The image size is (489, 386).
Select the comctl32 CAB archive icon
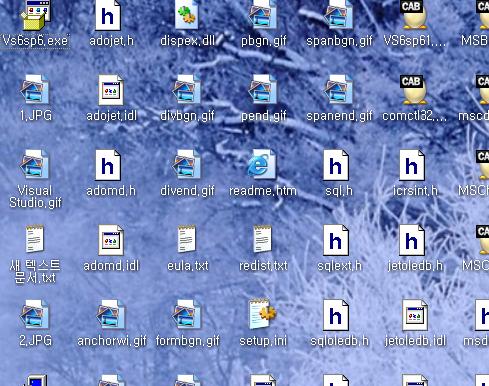point(414,89)
